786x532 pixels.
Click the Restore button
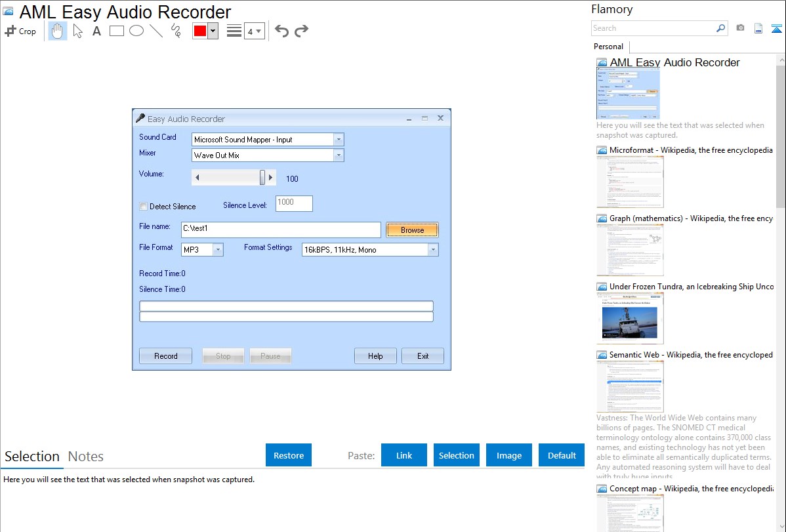(x=289, y=455)
